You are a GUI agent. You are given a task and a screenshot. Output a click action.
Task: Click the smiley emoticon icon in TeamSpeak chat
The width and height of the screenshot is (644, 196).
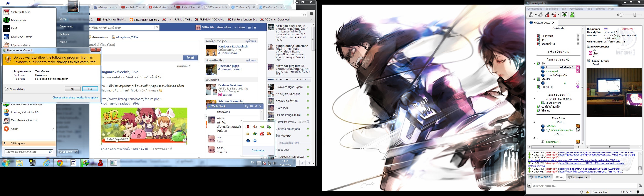(x=640, y=186)
